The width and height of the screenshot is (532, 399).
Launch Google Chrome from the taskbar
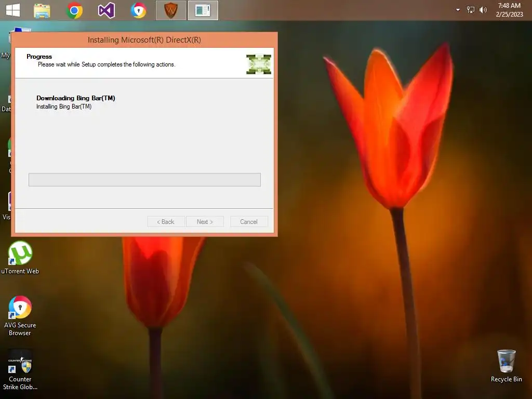(74, 10)
